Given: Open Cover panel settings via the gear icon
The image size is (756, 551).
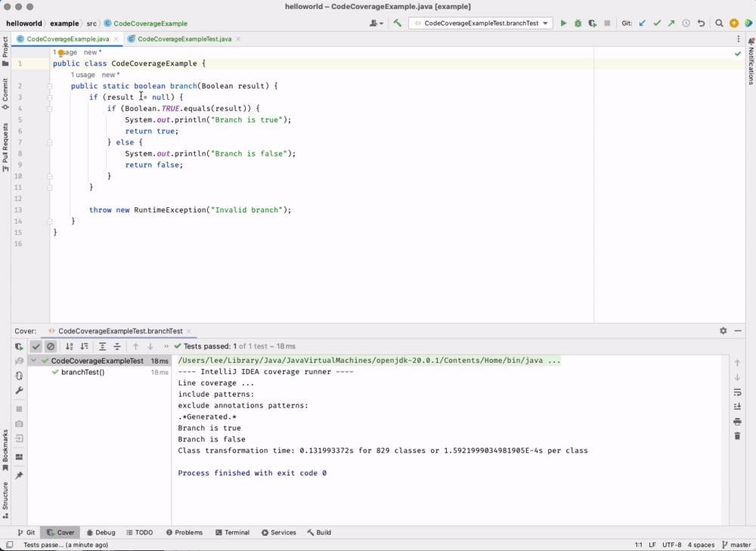Looking at the screenshot, I should click(723, 331).
